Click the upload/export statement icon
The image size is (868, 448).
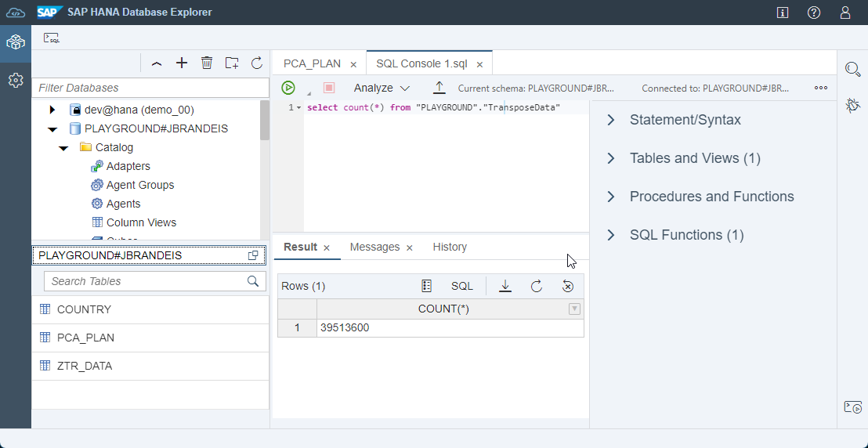[439, 88]
